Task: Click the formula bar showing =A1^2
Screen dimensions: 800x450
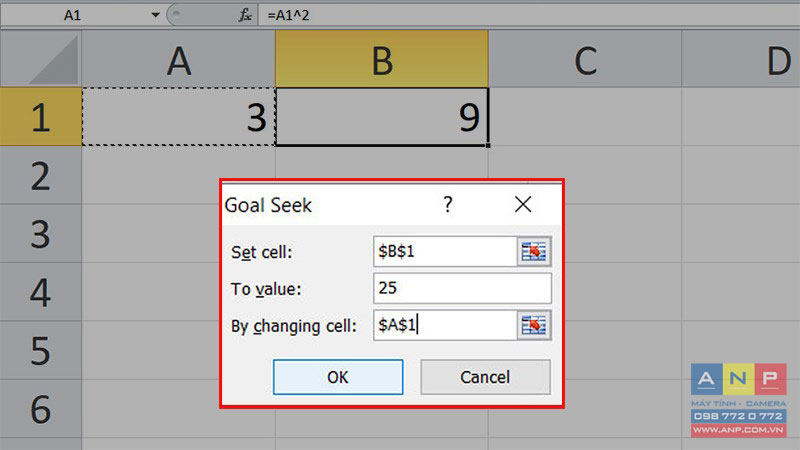Action: click(529, 15)
